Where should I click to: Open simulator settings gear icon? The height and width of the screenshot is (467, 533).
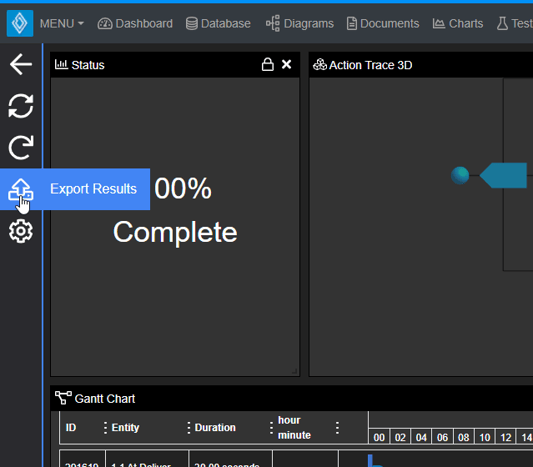(x=21, y=231)
